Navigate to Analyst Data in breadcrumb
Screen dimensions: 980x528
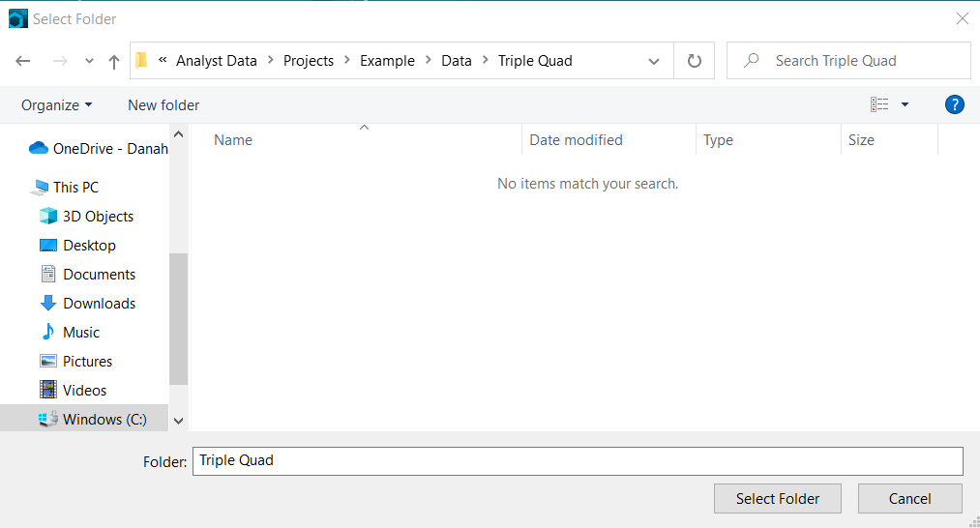point(217,61)
